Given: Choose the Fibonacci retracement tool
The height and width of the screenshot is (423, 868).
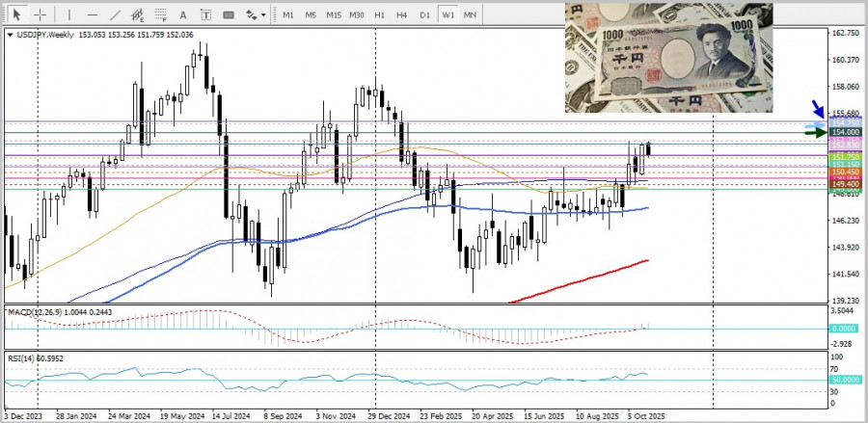Looking at the screenshot, I should pyautogui.click(x=160, y=14).
